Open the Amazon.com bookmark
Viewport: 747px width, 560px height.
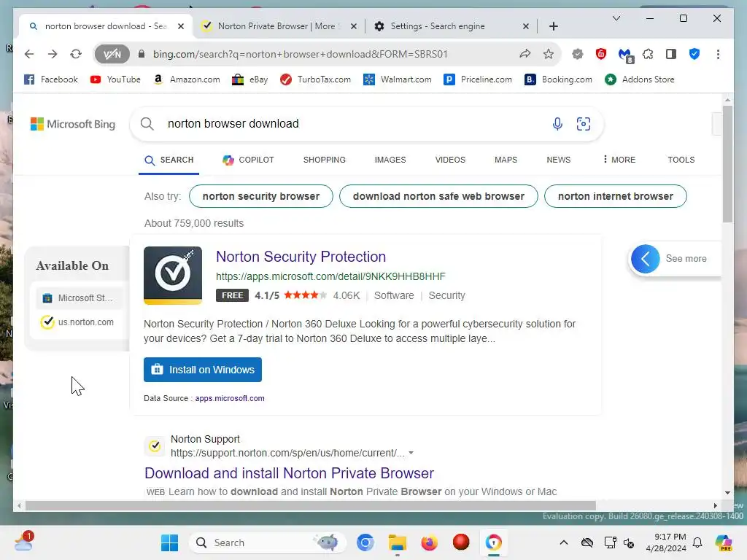[x=187, y=79]
